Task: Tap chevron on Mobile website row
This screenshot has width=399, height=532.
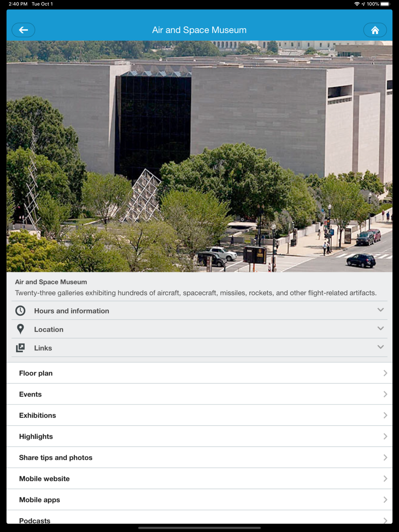Action: 385,479
